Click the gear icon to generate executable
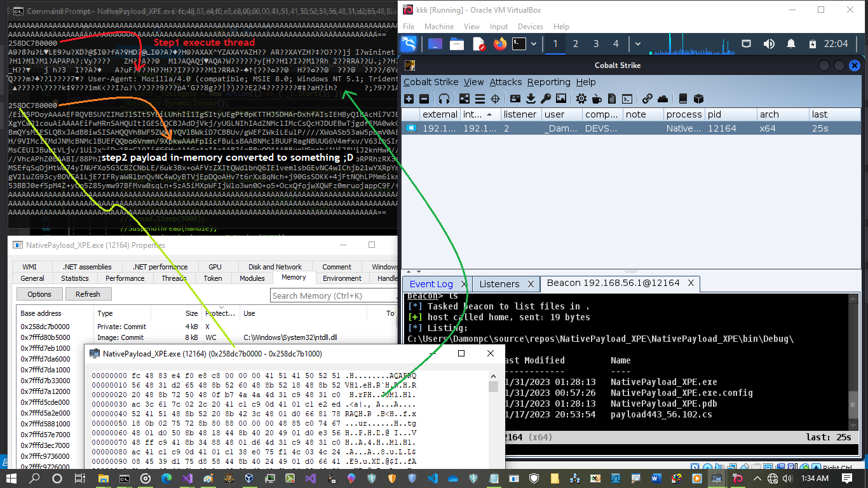Screen dimensions: 868x488 [581, 98]
